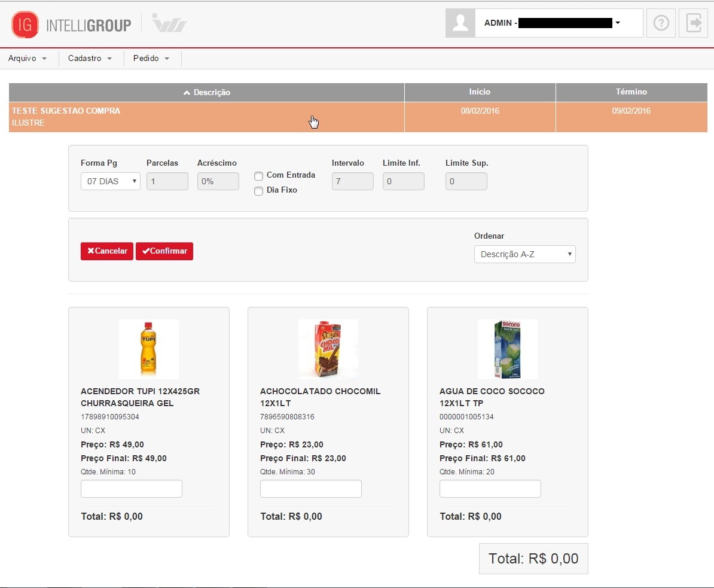This screenshot has width=714, height=588.
Task: Click the Qtde. Mínima: 30 text
Action: click(x=288, y=472)
